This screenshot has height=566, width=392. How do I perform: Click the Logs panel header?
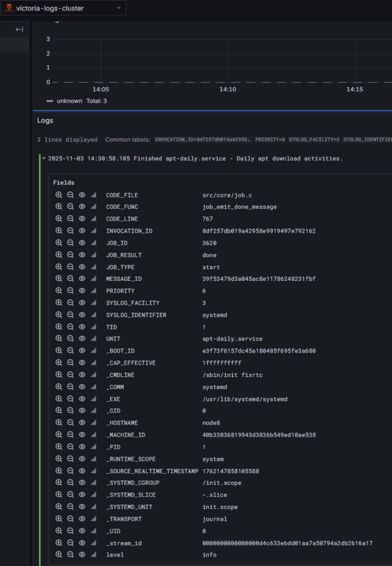45,120
